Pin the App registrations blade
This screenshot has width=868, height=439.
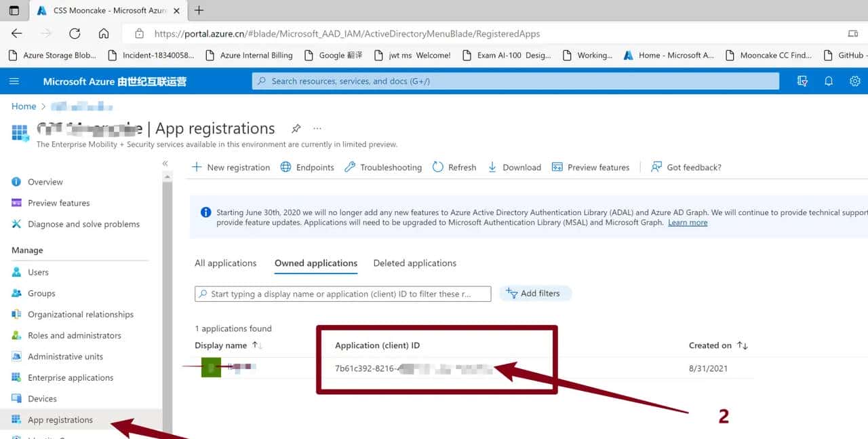(296, 128)
